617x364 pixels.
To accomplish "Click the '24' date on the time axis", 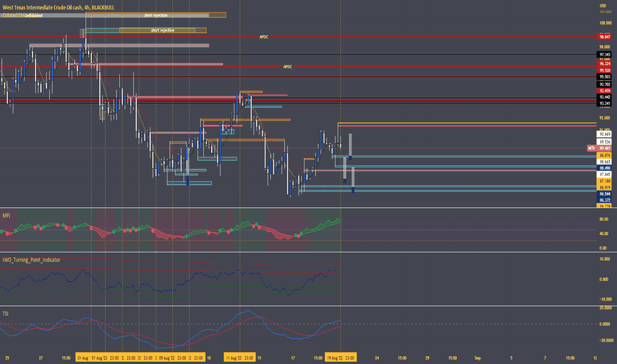I will coord(377,358).
